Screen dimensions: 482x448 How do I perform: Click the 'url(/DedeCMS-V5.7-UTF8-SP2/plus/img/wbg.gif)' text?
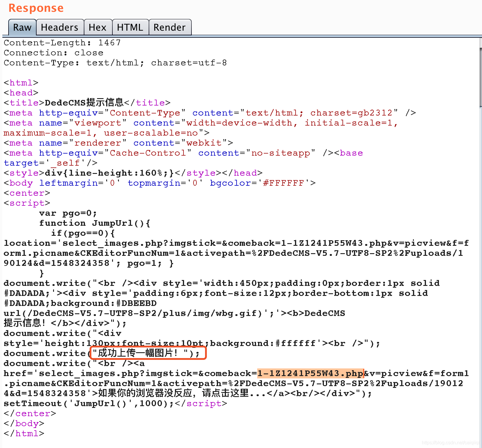(133, 313)
